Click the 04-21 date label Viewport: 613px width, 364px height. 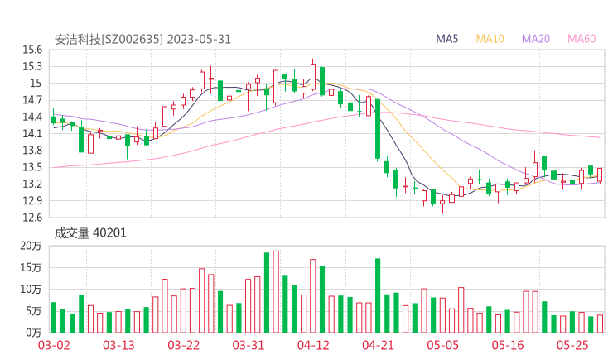click(378, 345)
